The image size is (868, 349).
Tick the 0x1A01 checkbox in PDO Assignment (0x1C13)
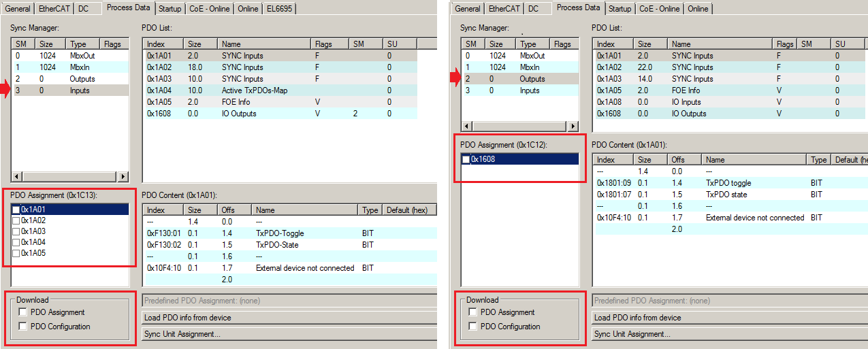coord(16,210)
